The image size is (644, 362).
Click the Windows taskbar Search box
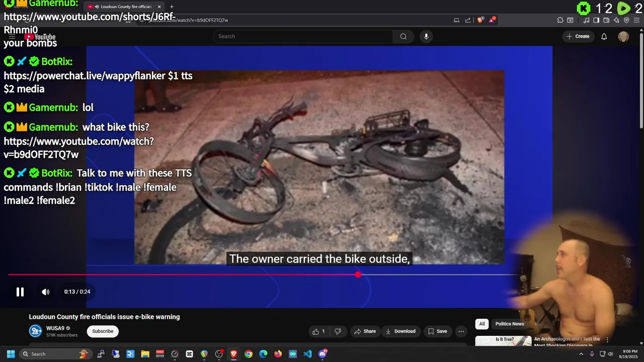[x=55, y=354]
